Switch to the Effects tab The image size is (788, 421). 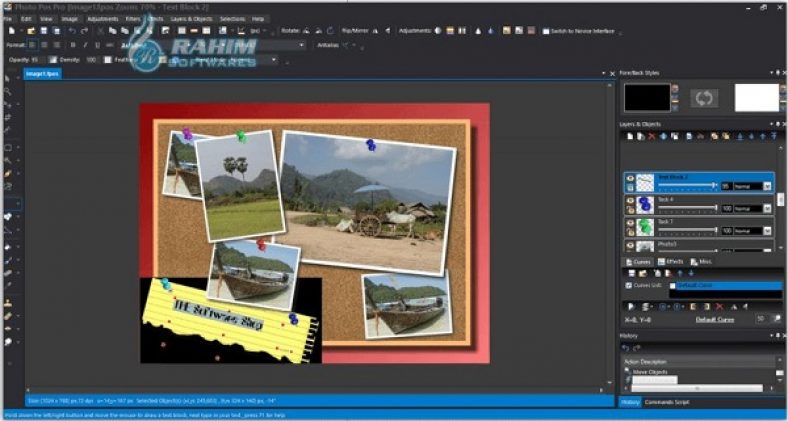coord(670,262)
